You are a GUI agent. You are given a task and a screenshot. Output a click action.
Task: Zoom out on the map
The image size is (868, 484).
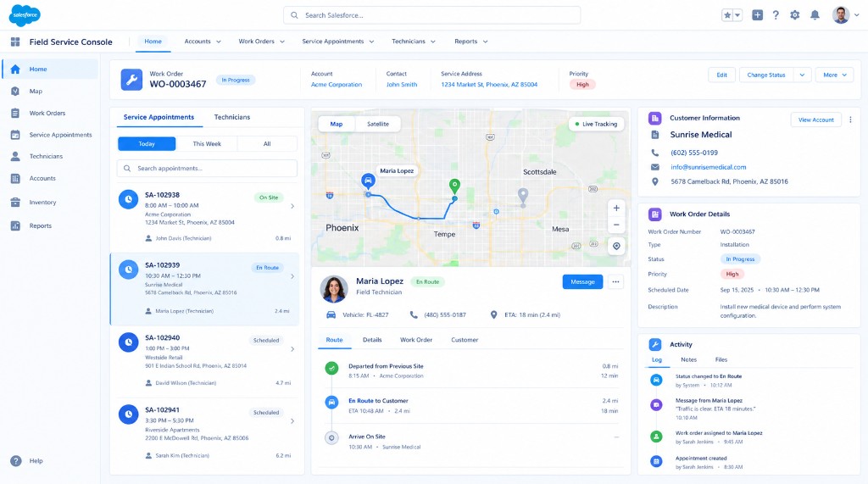[x=616, y=225]
